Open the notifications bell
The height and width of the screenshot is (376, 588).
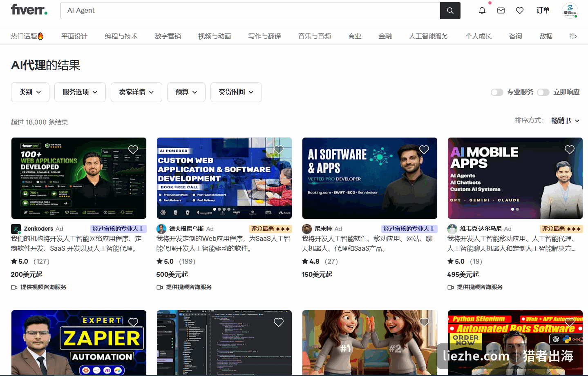click(482, 11)
